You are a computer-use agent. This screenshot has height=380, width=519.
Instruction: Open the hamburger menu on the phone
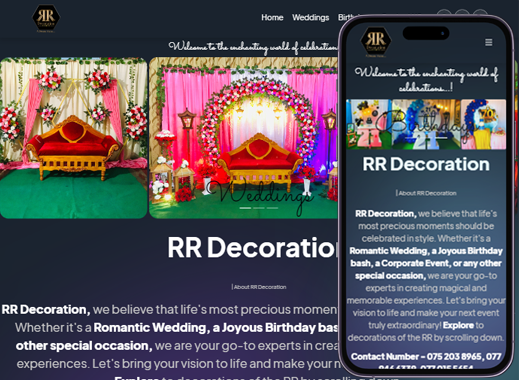pyautogui.click(x=489, y=42)
